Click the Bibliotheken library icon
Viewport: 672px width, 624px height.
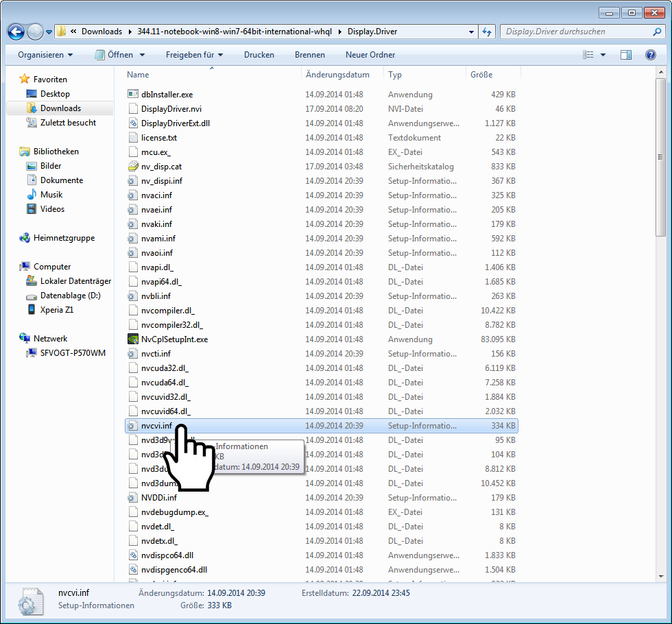point(25,152)
